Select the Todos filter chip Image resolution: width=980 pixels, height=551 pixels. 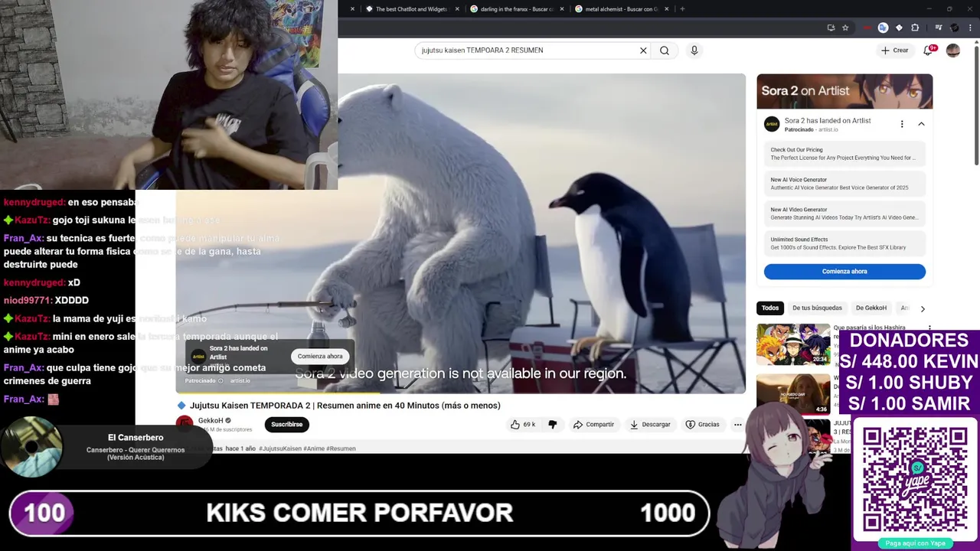(770, 308)
